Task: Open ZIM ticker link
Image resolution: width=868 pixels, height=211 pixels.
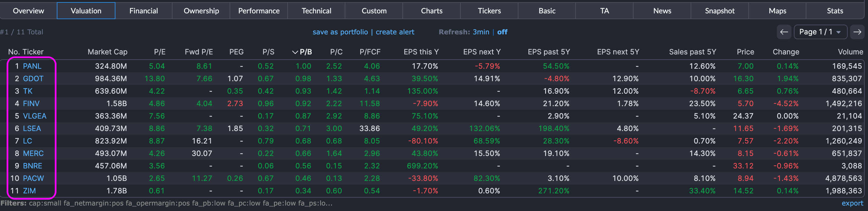Action: pos(29,191)
